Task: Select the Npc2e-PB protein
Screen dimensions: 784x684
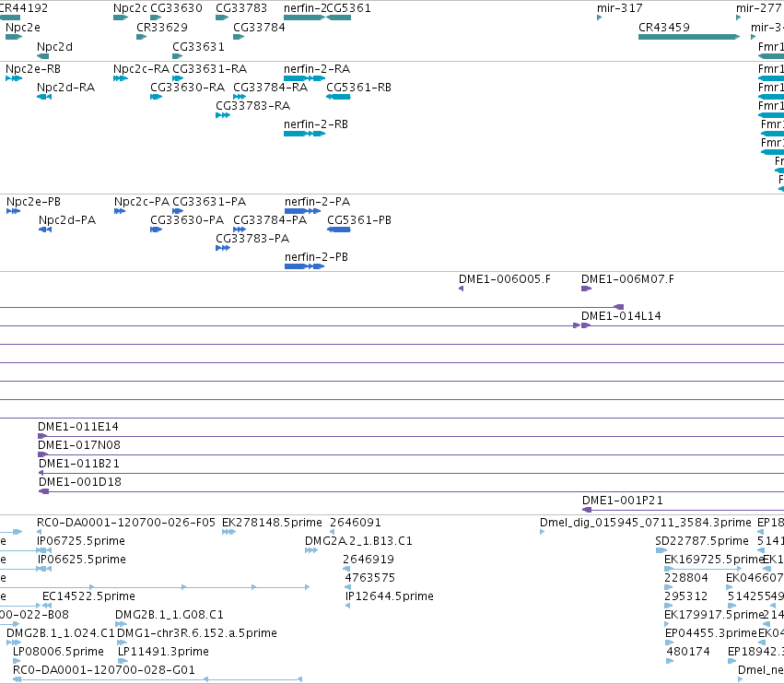Action: click(x=14, y=211)
